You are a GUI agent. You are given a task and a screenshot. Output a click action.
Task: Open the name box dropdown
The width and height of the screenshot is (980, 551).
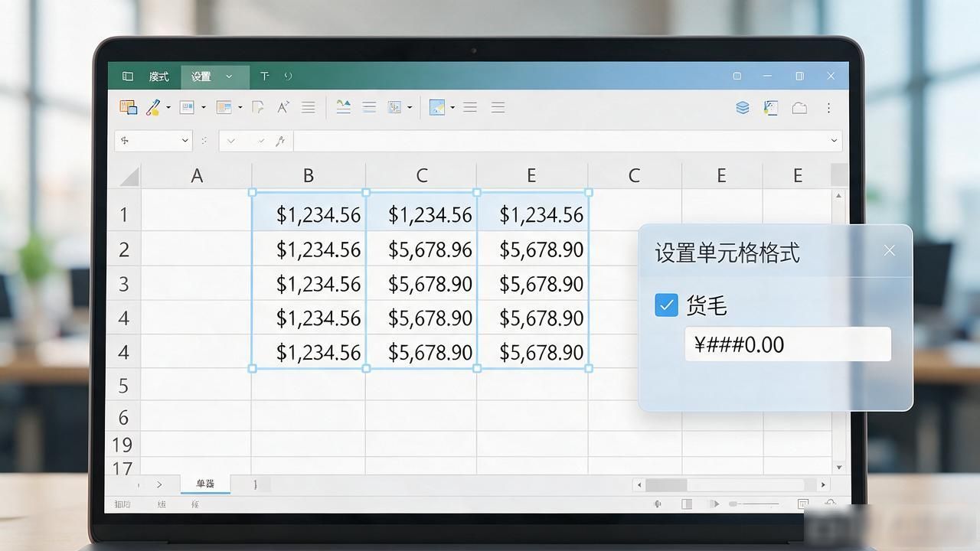pyautogui.click(x=185, y=141)
